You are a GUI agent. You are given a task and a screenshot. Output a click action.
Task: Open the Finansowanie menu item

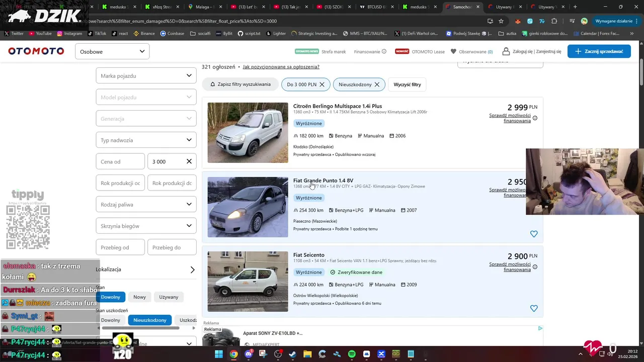367,51
